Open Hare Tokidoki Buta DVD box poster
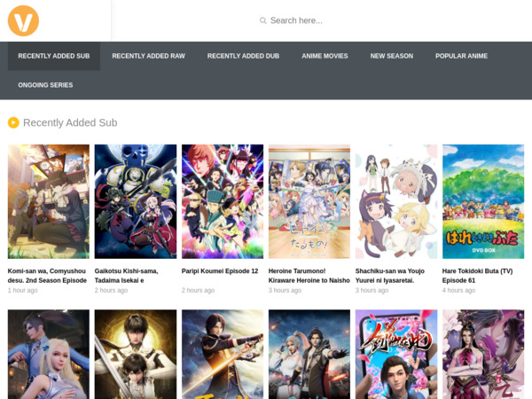Viewport: 532px width, 399px height. pyautogui.click(x=483, y=201)
